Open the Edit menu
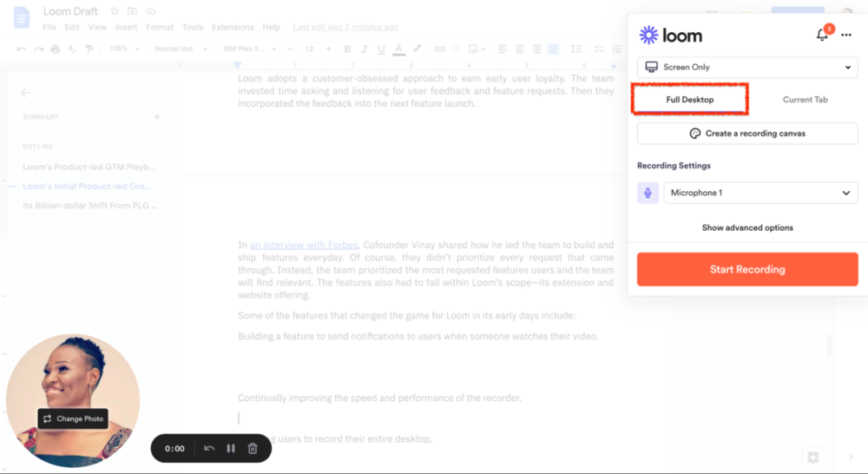Viewport: 868px width, 474px height. pyautogui.click(x=72, y=27)
